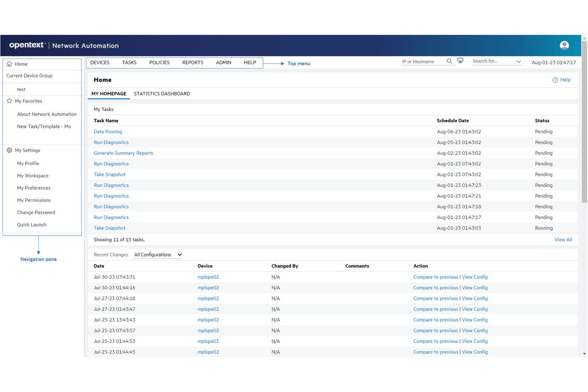Open About Network Automation favorite
This screenshot has width=588, height=392.
click(x=47, y=114)
